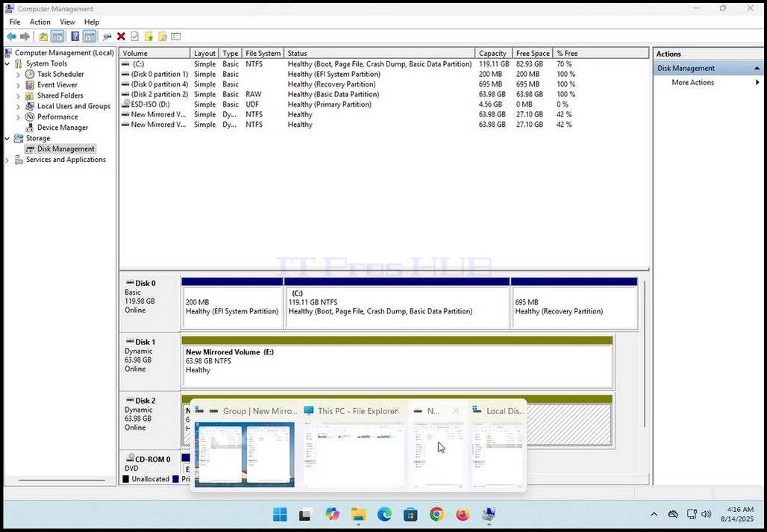Open Microsoft Store from the taskbar

coord(410,514)
